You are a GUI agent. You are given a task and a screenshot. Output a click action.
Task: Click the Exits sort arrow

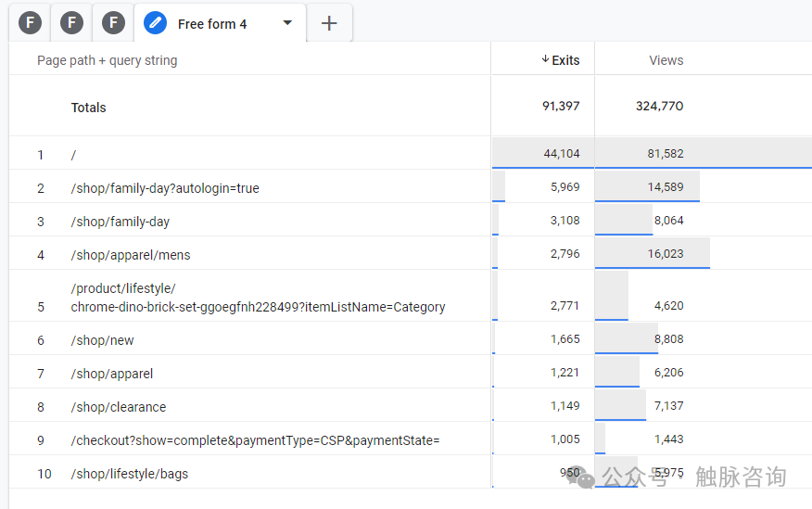(x=545, y=59)
